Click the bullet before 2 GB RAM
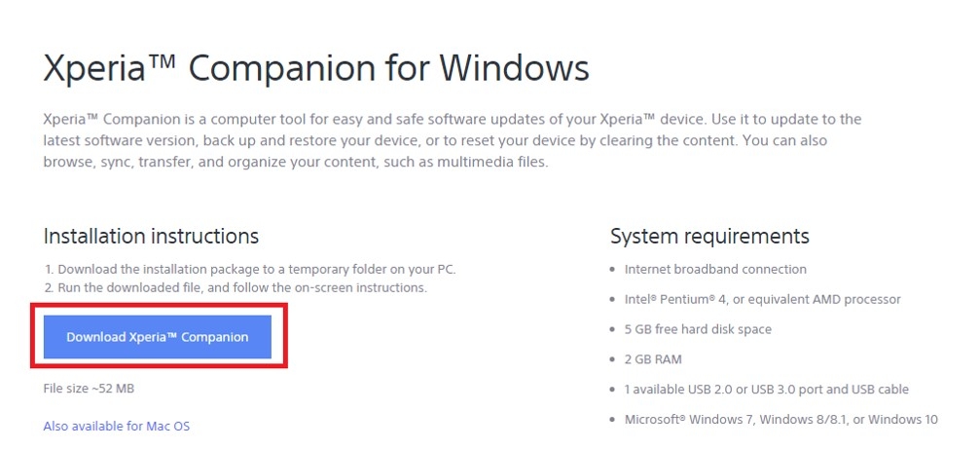This screenshot has height=449, width=980. (613, 360)
